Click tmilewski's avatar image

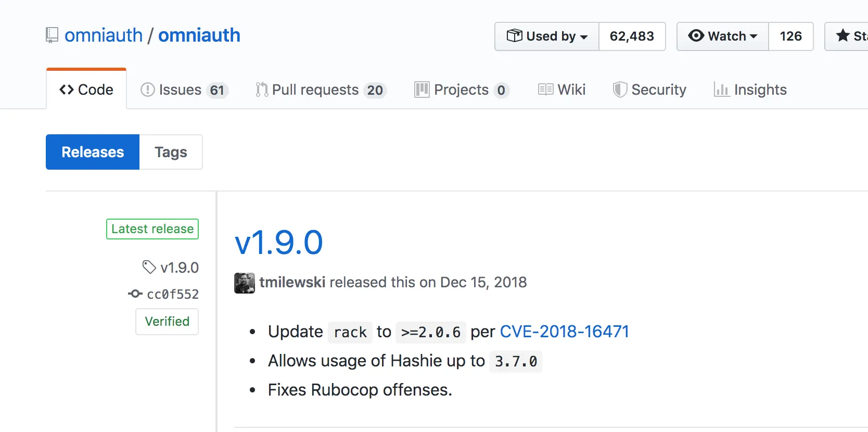245,283
